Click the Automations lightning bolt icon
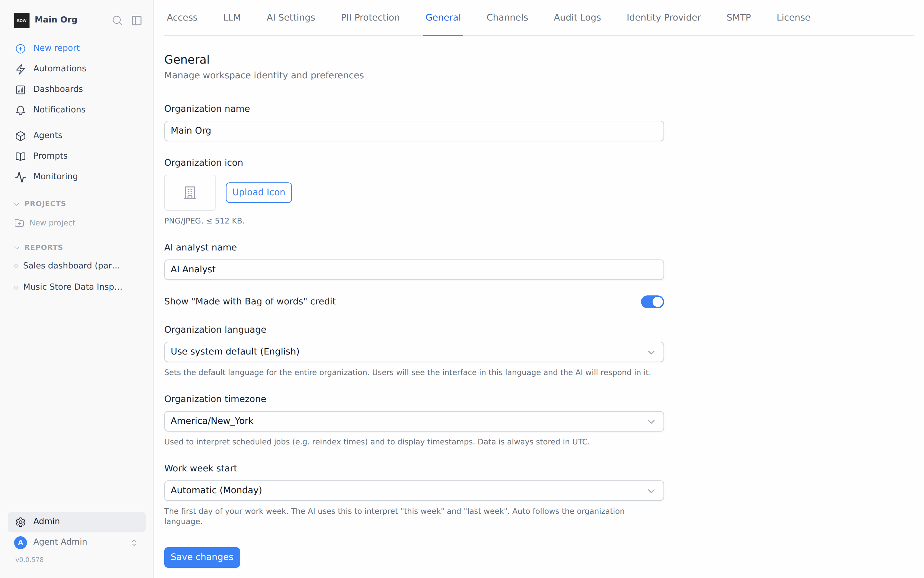 (21, 69)
